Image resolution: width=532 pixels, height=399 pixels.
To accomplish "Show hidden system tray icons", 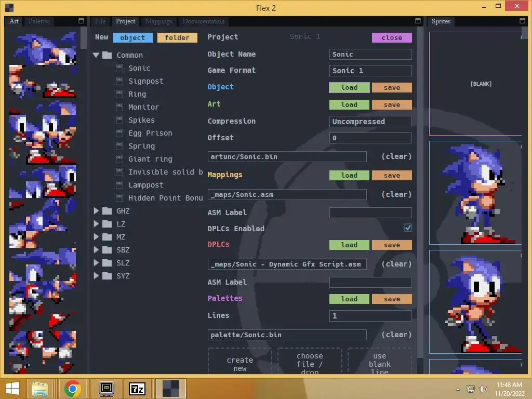I will click(458, 389).
